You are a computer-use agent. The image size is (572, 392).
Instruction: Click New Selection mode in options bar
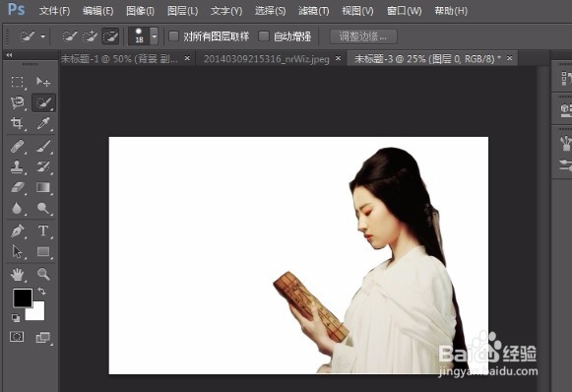pyautogui.click(x=69, y=36)
